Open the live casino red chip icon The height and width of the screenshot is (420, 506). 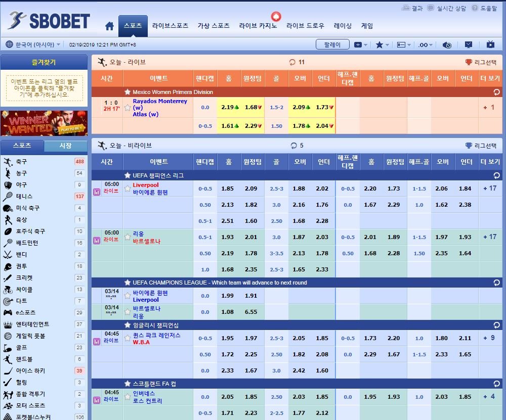point(276,16)
